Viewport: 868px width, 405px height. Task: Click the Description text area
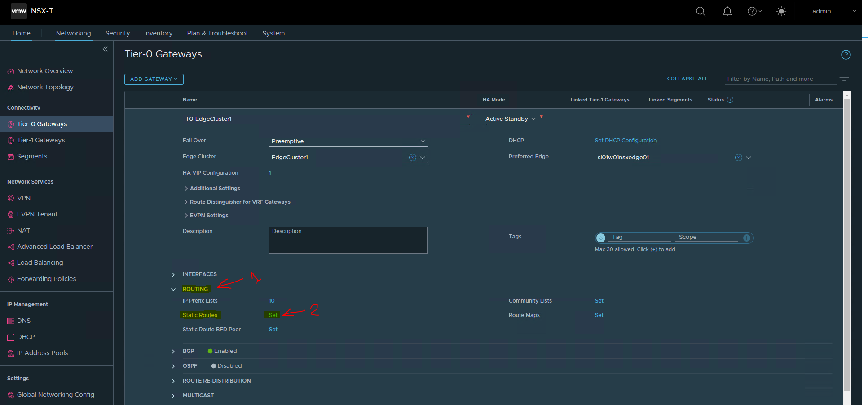pyautogui.click(x=348, y=240)
